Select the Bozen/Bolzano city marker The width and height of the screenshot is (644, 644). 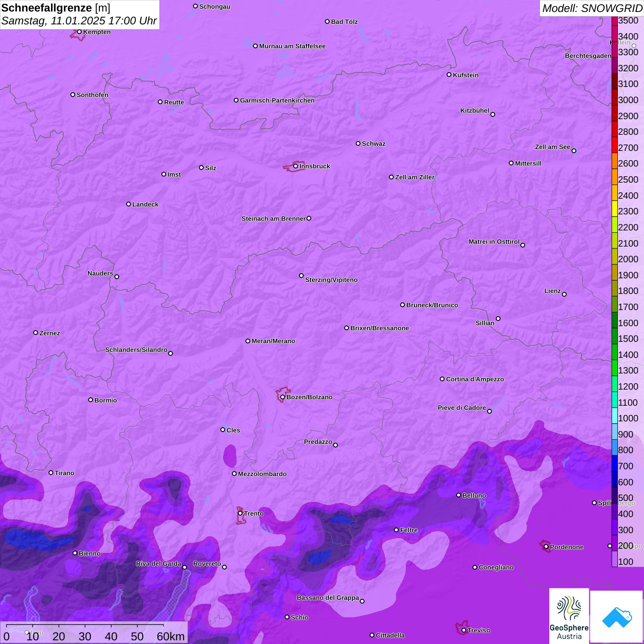[x=282, y=397]
